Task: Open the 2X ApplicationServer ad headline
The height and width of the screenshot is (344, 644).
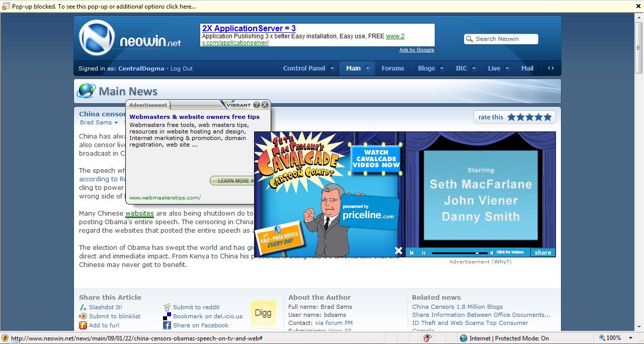Action: [x=249, y=28]
